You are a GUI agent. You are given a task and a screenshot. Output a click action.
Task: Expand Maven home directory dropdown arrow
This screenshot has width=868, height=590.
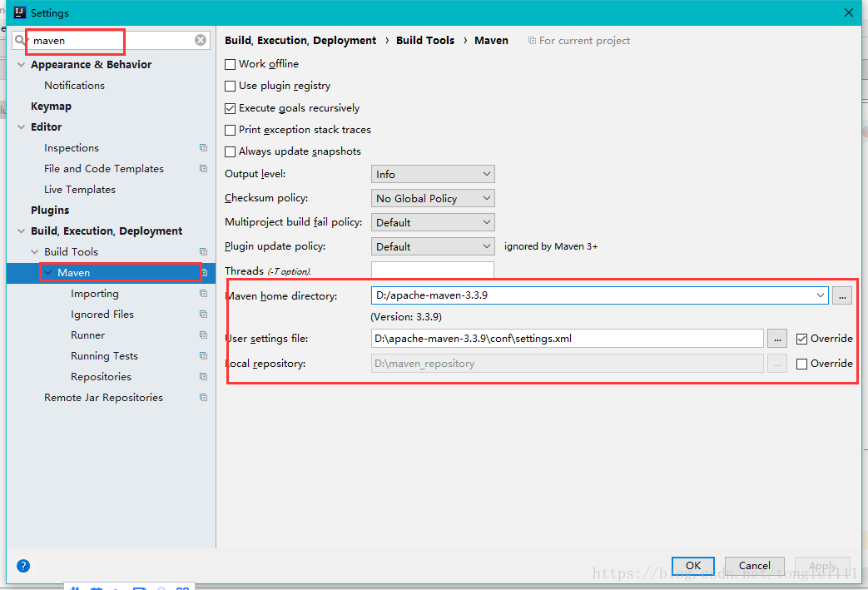point(820,295)
